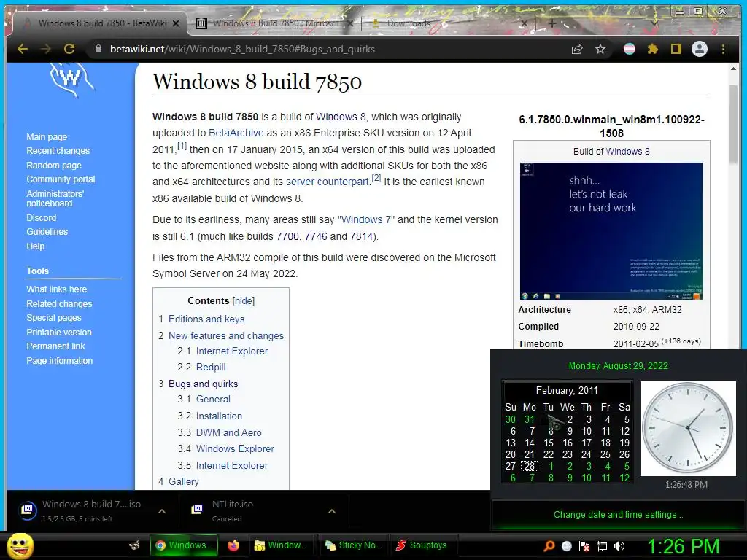This screenshot has width=747, height=560.
Task: Switch to the Chrome Windows taskbar button
Action: [x=185, y=545]
